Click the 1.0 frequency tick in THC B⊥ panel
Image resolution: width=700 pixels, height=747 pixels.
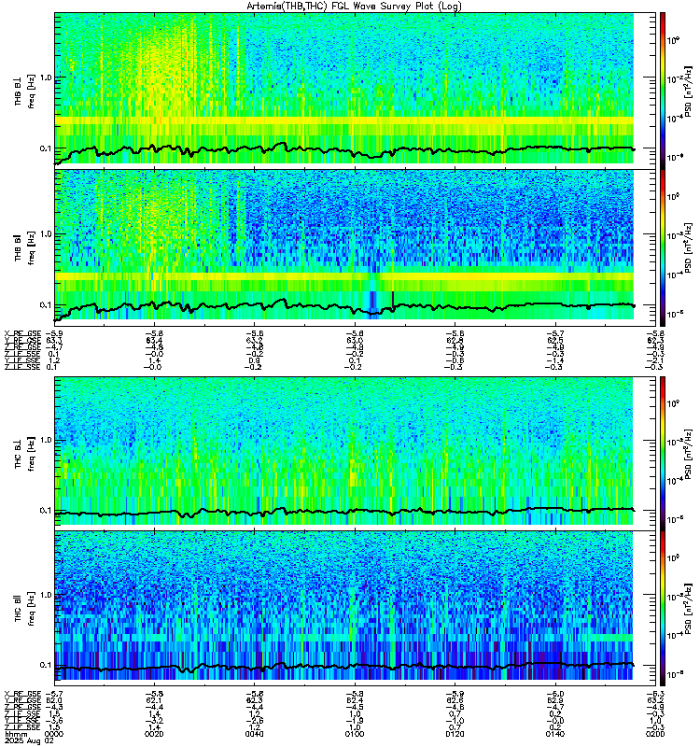tap(46, 440)
